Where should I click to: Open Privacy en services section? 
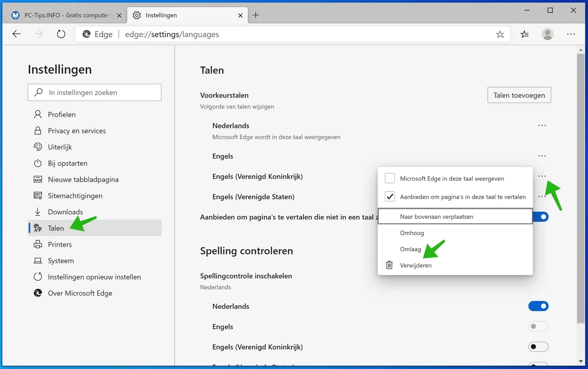(95, 131)
